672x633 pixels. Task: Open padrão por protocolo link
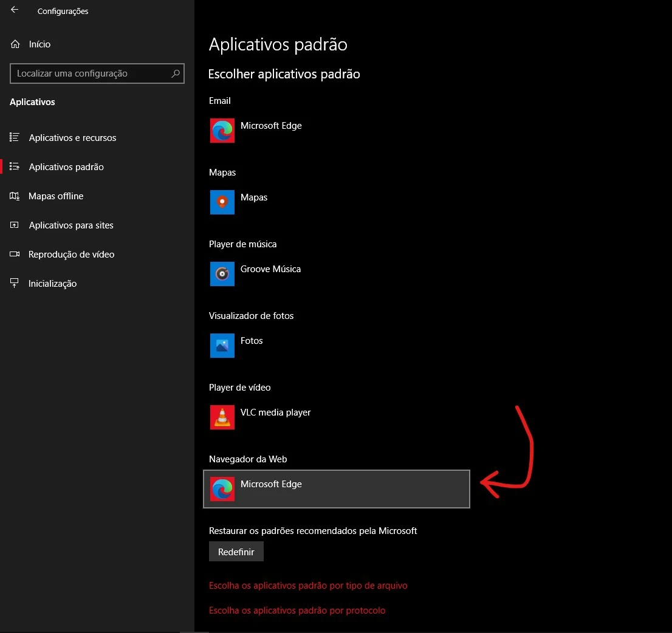click(297, 611)
